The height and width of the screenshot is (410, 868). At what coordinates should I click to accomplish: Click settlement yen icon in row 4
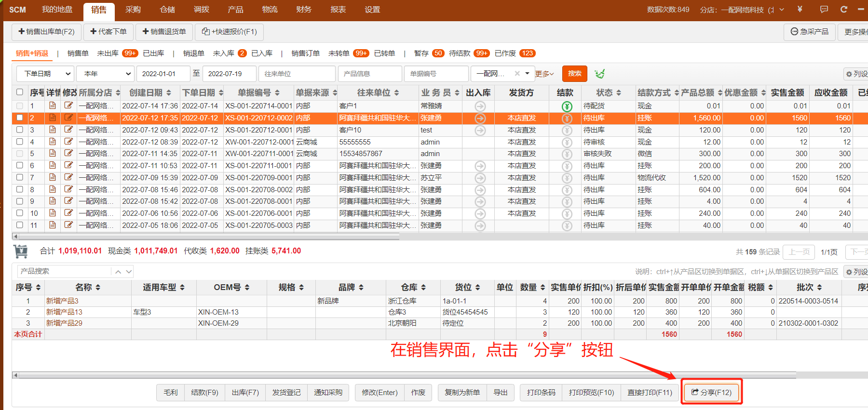pyautogui.click(x=567, y=142)
